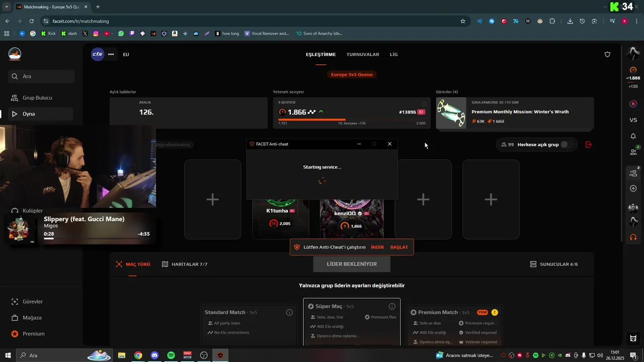Open the Chrome tab search dropdown

[x=7, y=7]
